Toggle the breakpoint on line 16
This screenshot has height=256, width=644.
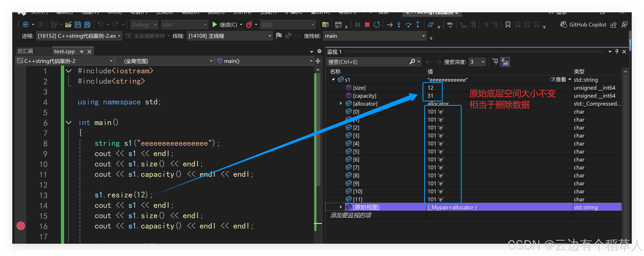pyautogui.click(x=21, y=226)
